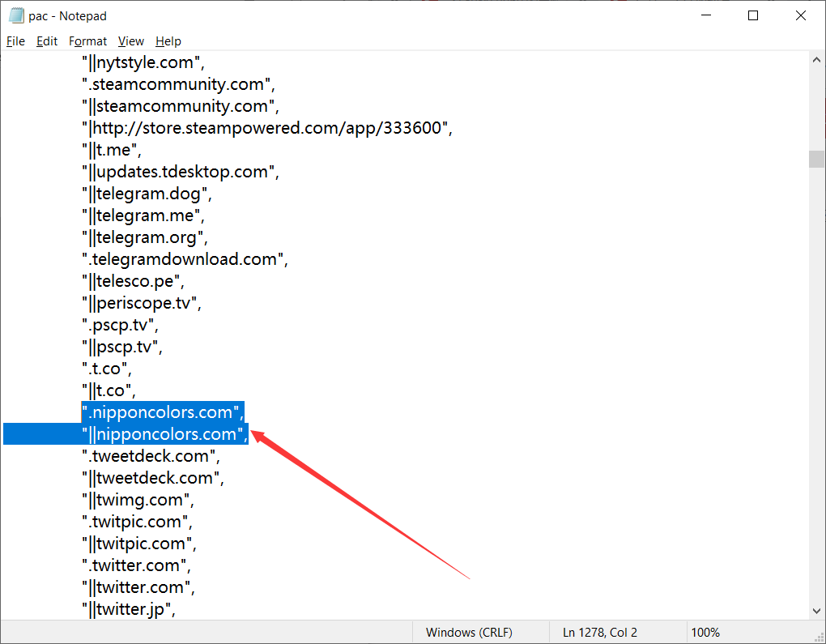Viewport: 826px width, 644px height.
Task: Close the Notepad window
Action: click(801, 15)
